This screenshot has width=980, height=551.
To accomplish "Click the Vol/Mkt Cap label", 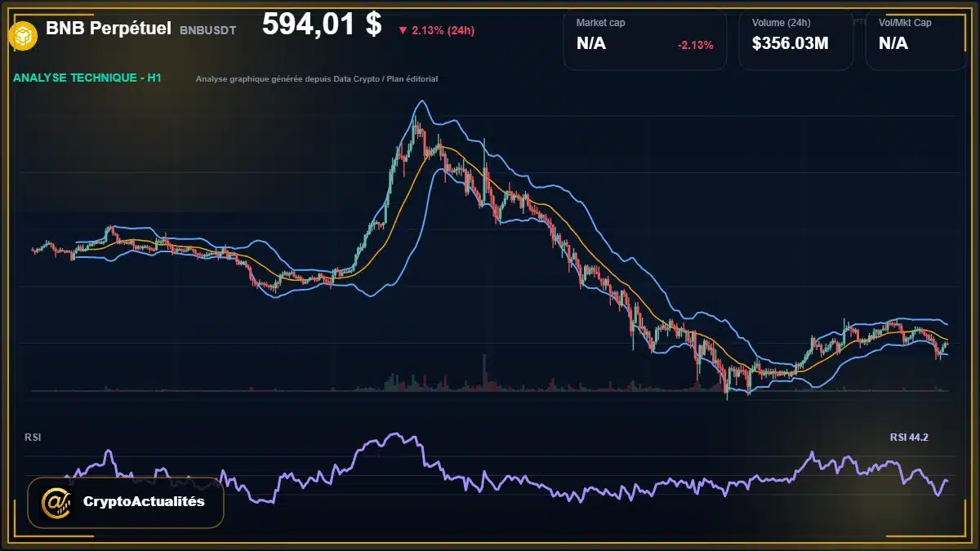I will coord(905,23).
